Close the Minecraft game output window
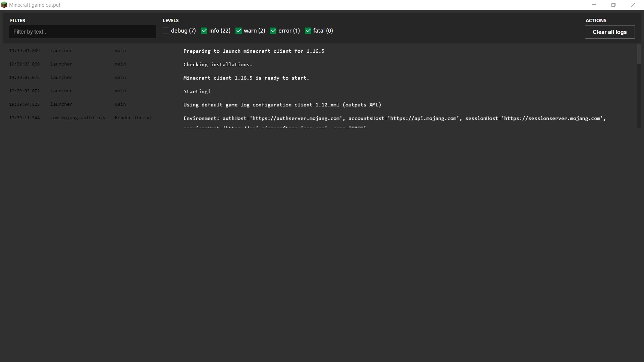Screen dimensions: 644x362 point(633,5)
